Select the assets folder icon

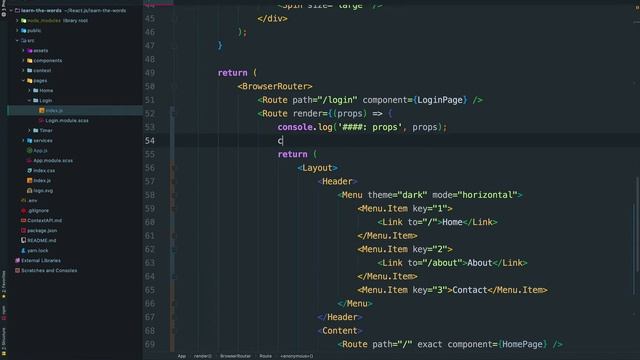pos(29,50)
